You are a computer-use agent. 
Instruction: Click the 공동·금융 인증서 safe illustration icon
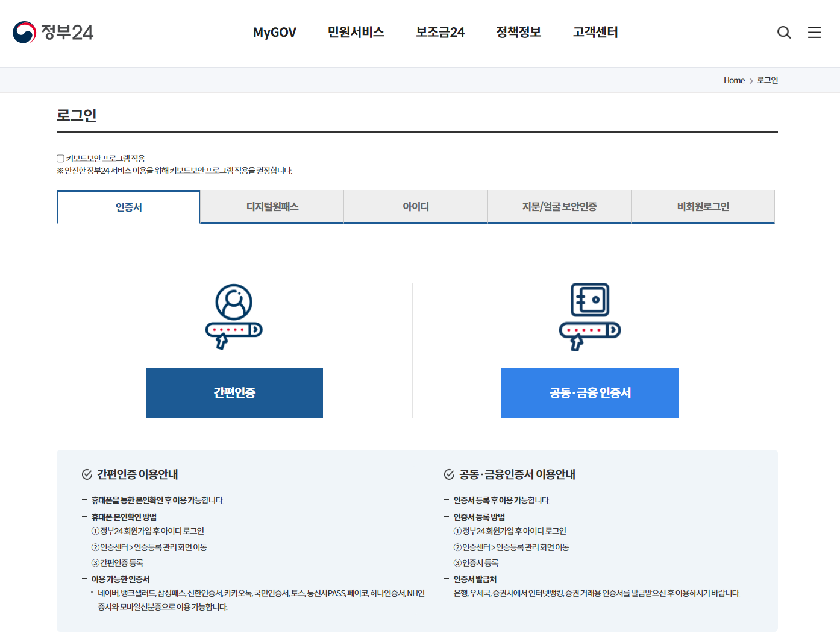tap(590, 316)
